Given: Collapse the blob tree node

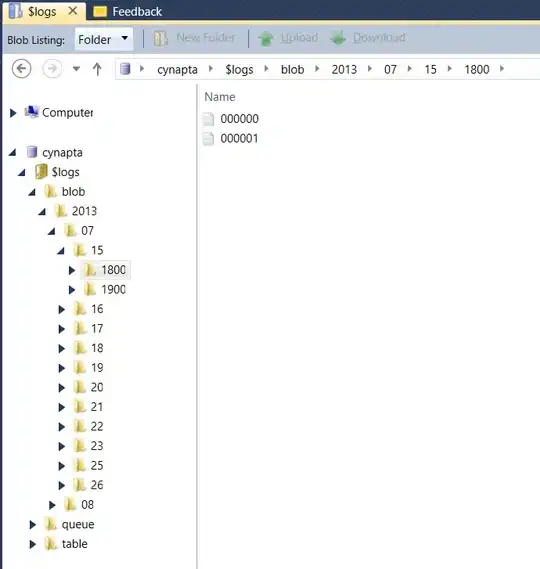Looking at the screenshot, I should point(32,192).
